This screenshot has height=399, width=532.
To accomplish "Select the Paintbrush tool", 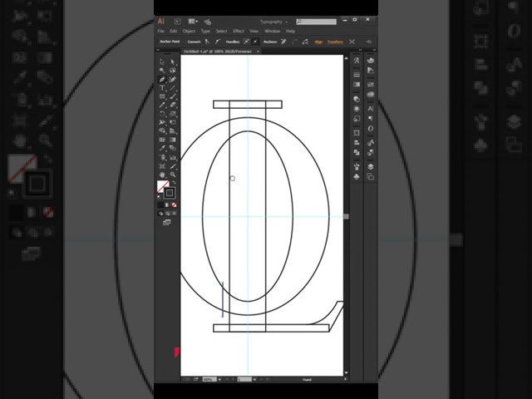I will pos(173,96).
